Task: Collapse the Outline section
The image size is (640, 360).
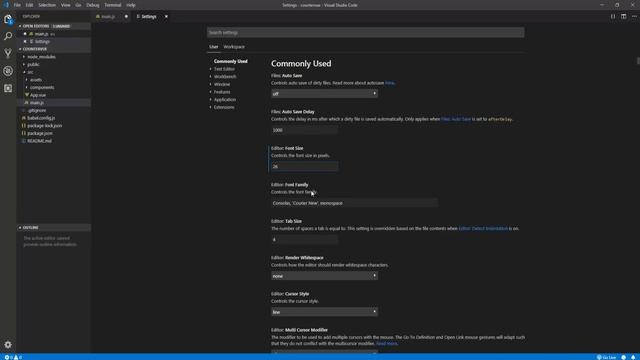Action: tap(53, 227)
